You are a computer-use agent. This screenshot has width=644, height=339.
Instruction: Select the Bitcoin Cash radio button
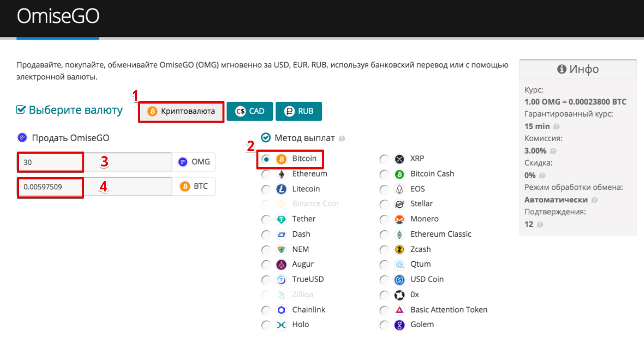click(x=384, y=174)
